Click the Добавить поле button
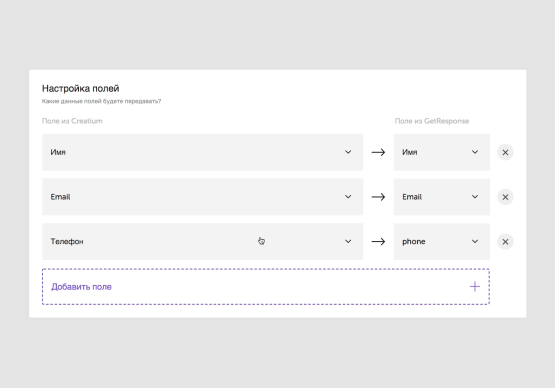The height and width of the screenshot is (388, 555). [266, 287]
